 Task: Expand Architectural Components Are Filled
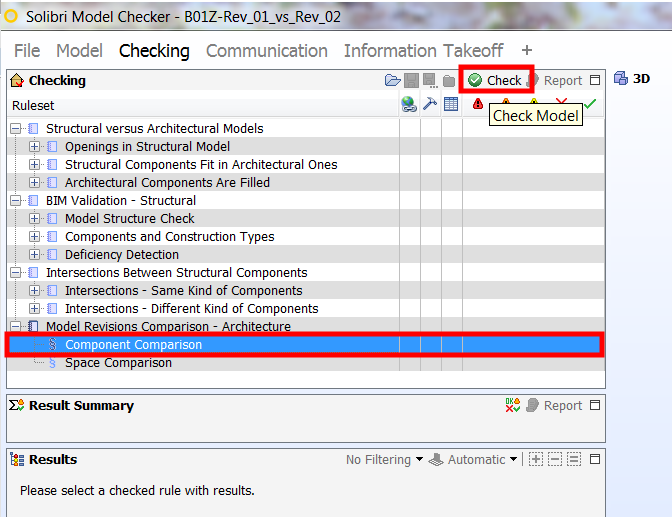tap(35, 182)
